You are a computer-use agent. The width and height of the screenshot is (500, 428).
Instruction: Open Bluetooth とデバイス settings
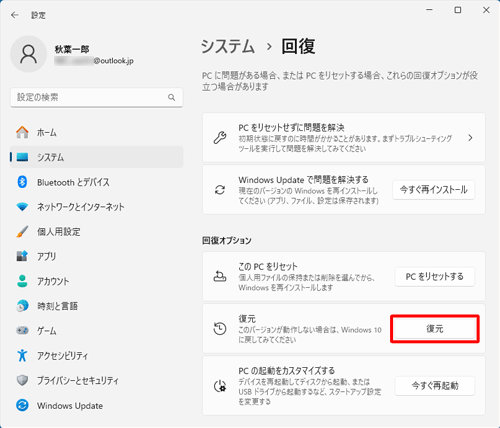click(97, 182)
